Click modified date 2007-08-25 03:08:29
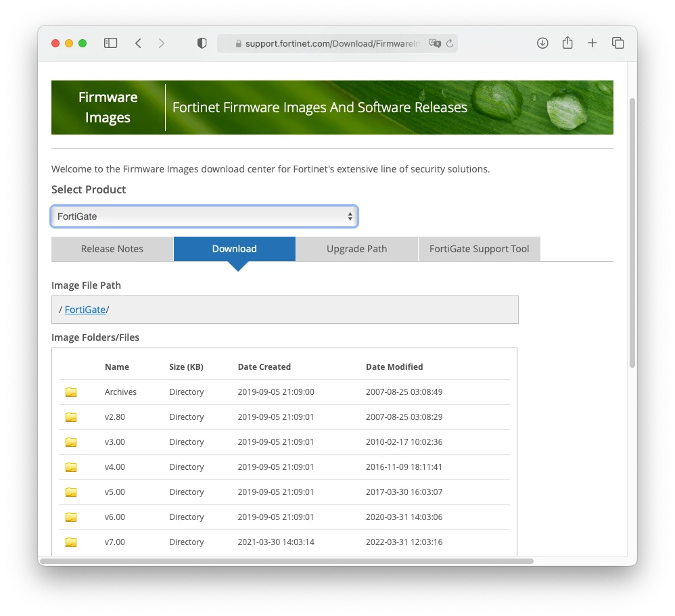This screenshot has width=675, height=616. pyautogui.click(x=404, y=417)
